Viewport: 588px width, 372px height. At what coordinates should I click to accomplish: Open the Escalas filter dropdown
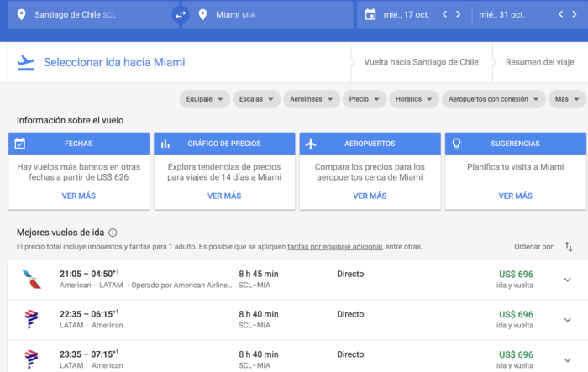[255, 99]
